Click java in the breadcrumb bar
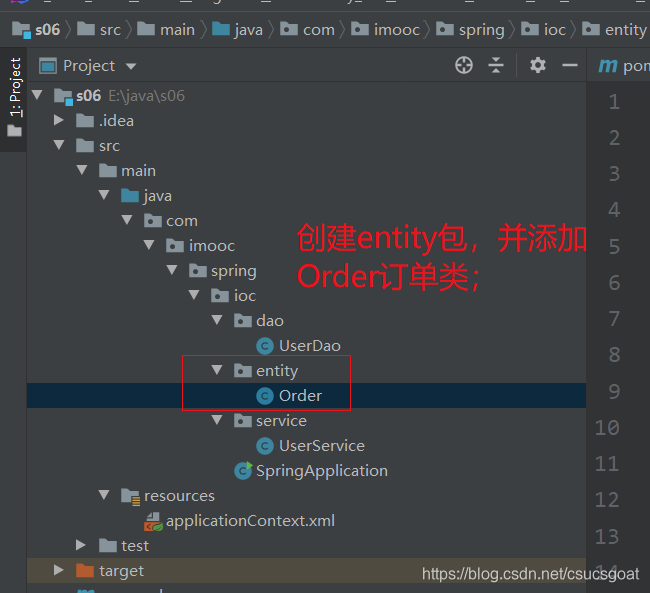The width and height of the screenshot is (650, 593). click(248, 31)
